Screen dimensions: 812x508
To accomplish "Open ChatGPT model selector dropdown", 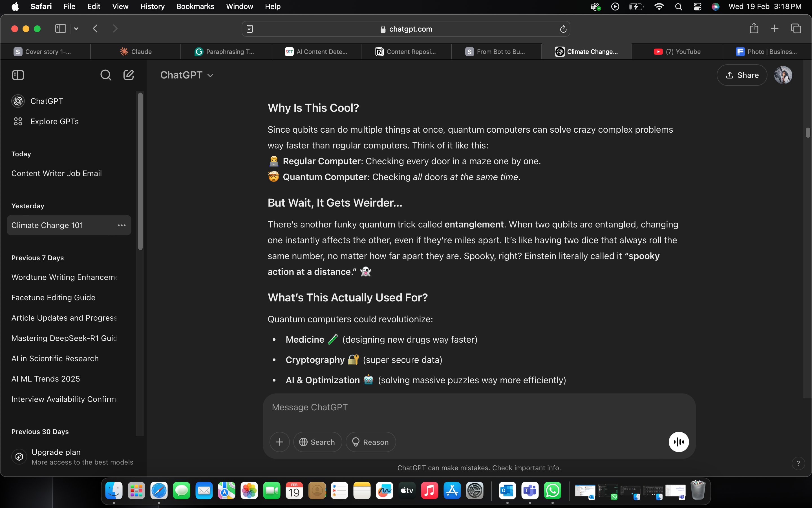I will [x=187, y=75].
